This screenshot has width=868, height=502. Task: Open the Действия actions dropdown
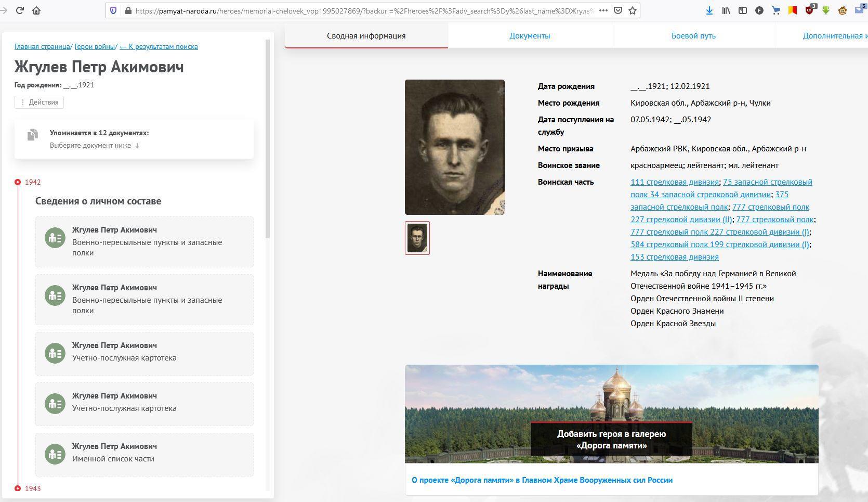tap(39, 102)
